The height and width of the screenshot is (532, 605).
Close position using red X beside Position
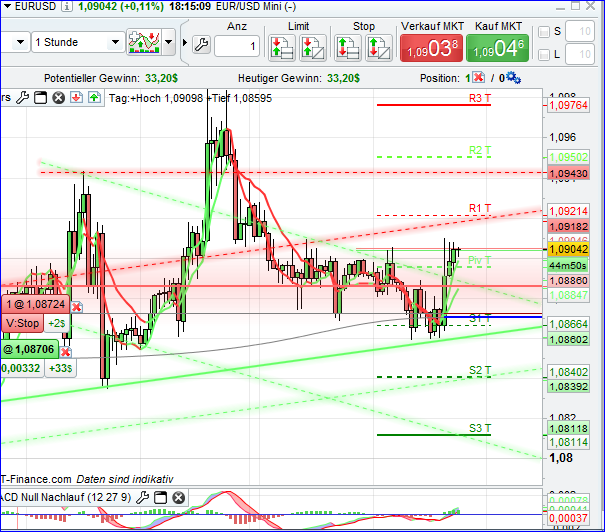click(x=478, y=77)
